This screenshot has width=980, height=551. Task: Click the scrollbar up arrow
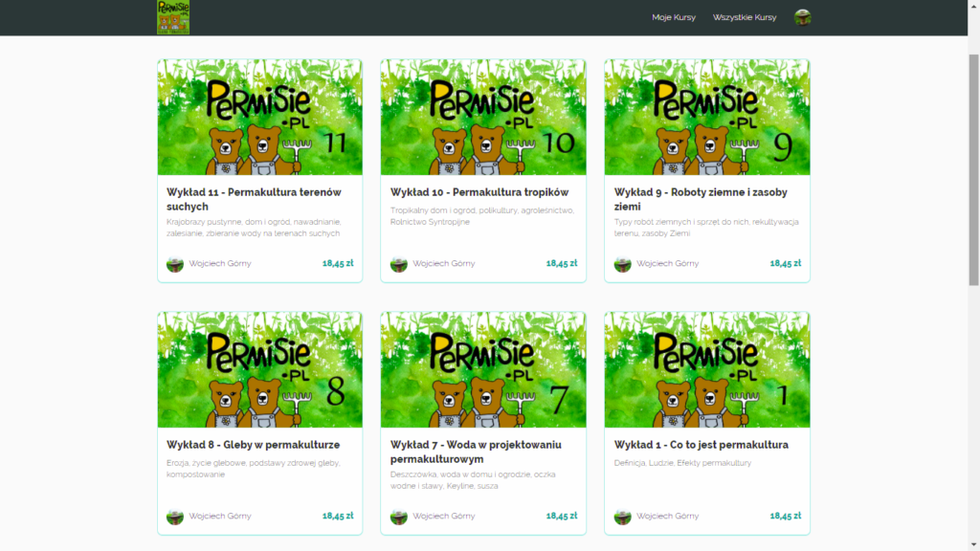tap(973, 5)
